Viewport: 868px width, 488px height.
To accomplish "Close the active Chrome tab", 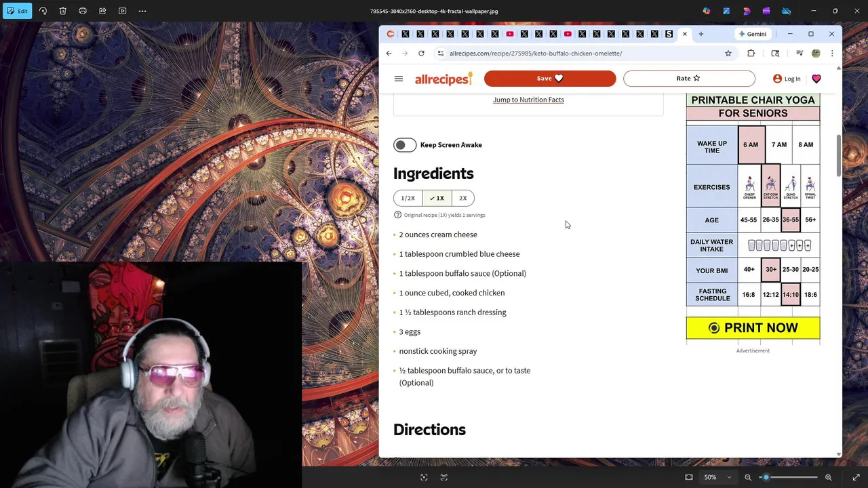I will tap(685, 34).
